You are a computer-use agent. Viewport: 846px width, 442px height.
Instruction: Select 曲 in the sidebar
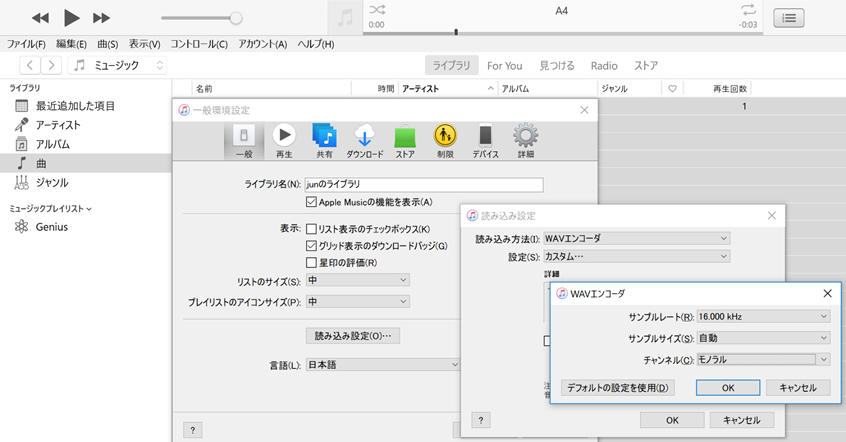tap(85, 163)
